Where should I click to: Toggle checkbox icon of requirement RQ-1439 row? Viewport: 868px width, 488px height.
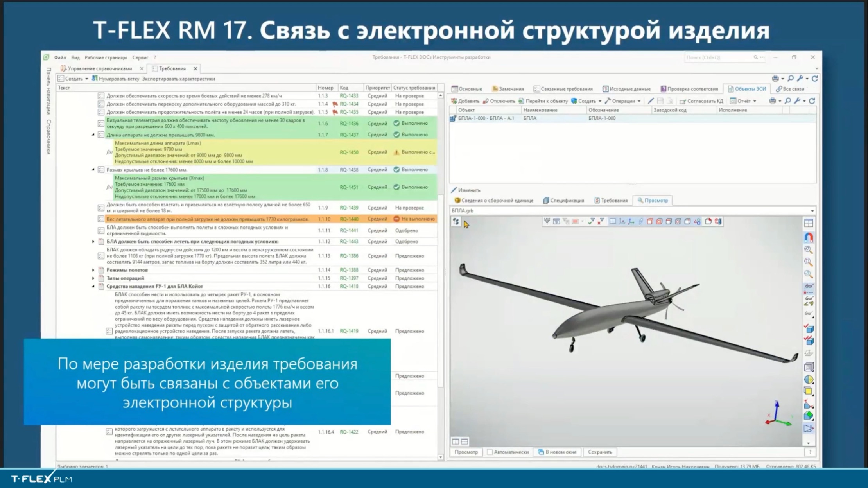101,208
